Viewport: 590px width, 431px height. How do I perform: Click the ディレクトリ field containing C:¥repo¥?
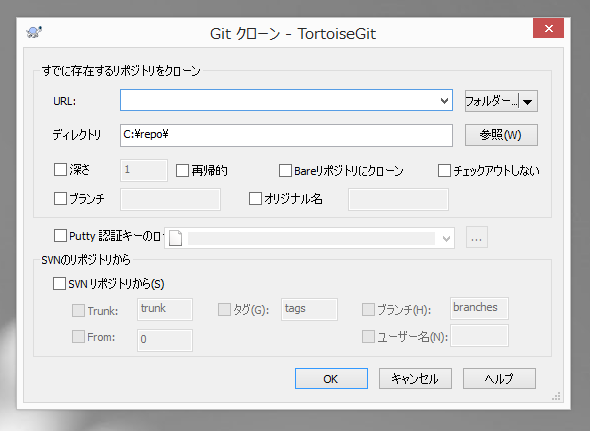(x=286, y=136)
